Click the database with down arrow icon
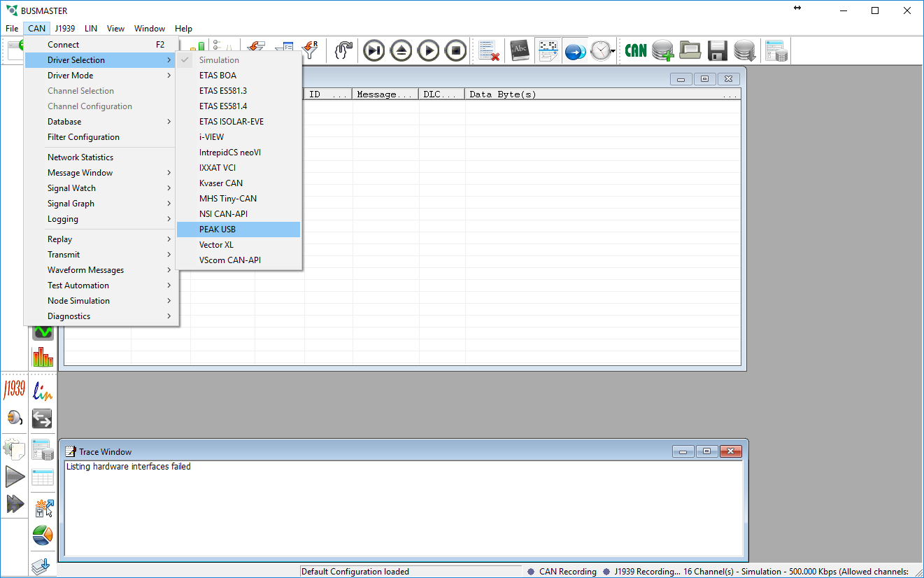Image resolution: width=924 pixels, height=578 pixels. 744,50
